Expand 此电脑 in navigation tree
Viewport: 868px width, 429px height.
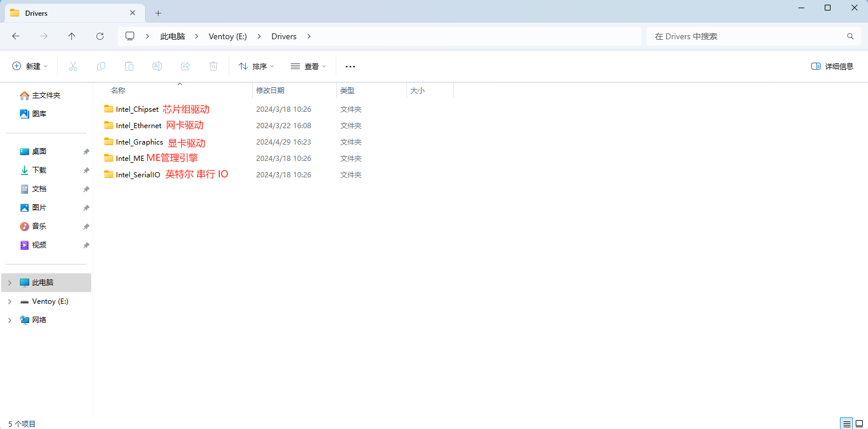coord(9,283)
